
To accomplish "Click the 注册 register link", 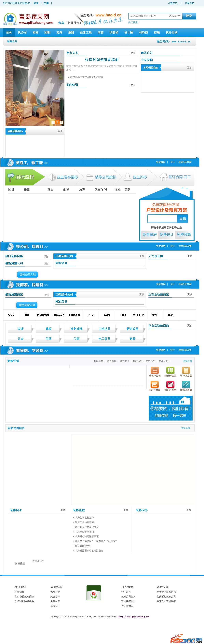I will [46, 3].
